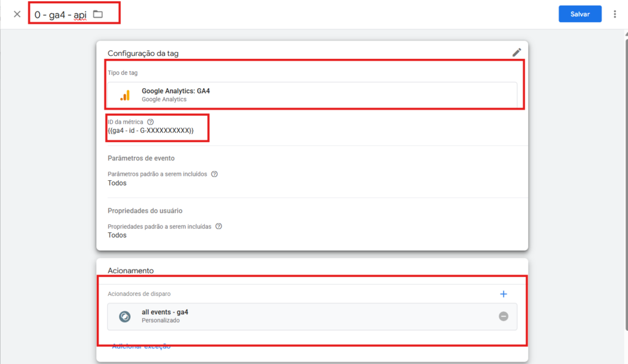This screenshot has width=628, height=364.
Task: Close the tag editor with the X icon
Action: pyautogui.click(x=17, y=14)
